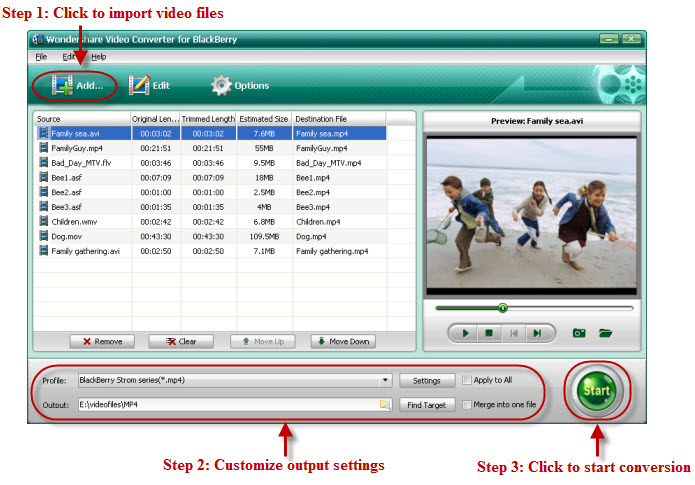This screenshot has height=485, width=695.
Task: Select the Bee1.asf file
Action: point(66,177)
